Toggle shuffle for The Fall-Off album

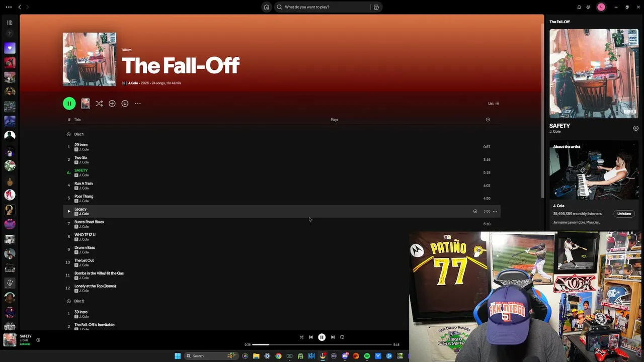click(x=99, y=104)
